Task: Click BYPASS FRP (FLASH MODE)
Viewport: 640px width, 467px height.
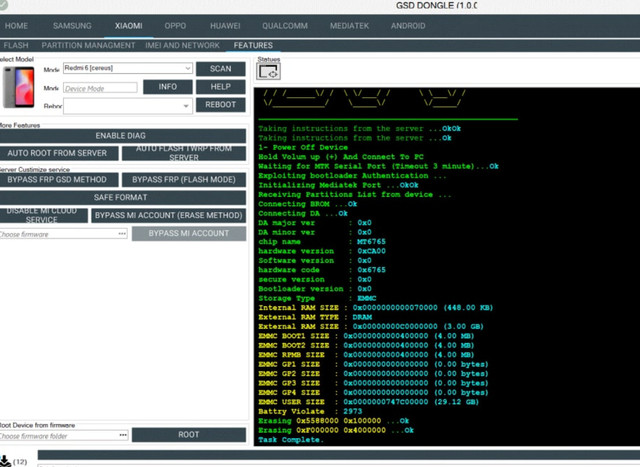Action: [x=184, y=180]
